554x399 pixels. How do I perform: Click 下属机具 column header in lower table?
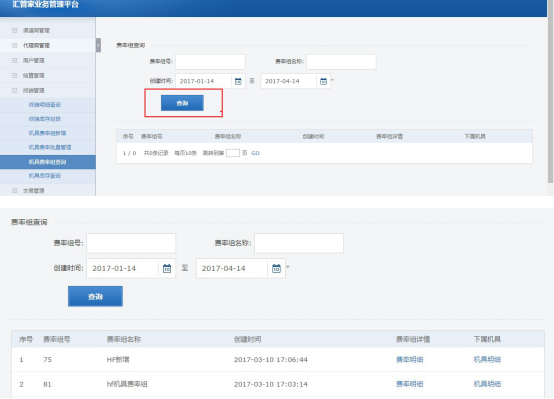[x=487, y=339]
